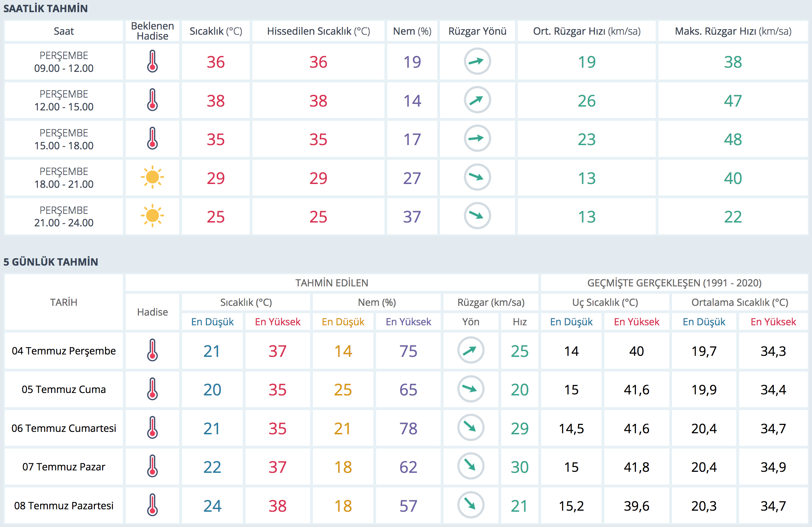Screen dimensions: 812x527
Task: Click thermometer icon for 04 Temmuz Perşembe
Action: [152, 350]
